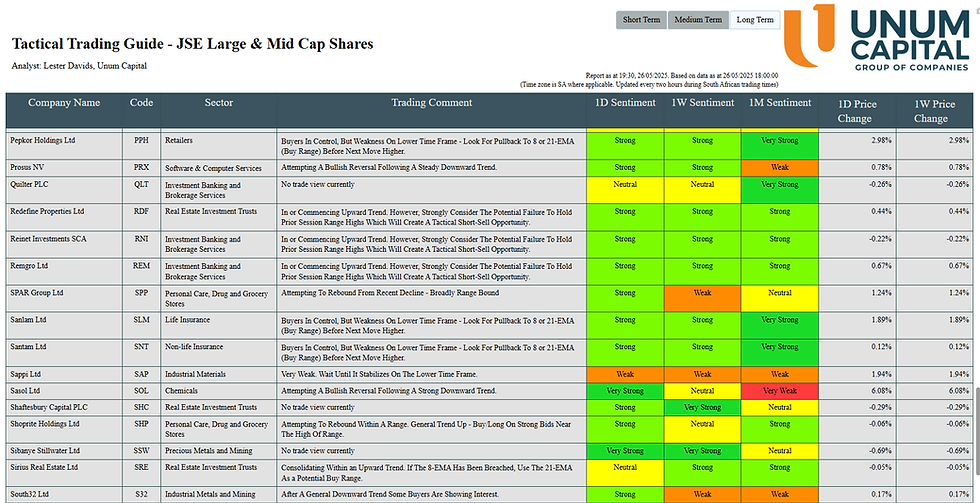Image resolution: width=980 pixels, height=503 pixels.
Task: Click Sanlam 1W price change 1.89%
Action: coord(961,319)
